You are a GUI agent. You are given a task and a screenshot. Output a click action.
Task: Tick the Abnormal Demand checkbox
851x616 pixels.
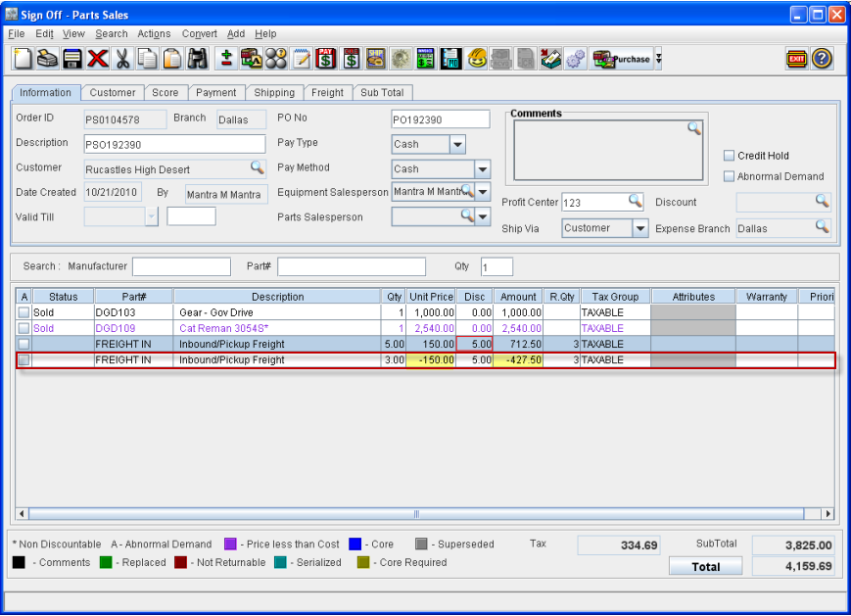click(729, 176)
